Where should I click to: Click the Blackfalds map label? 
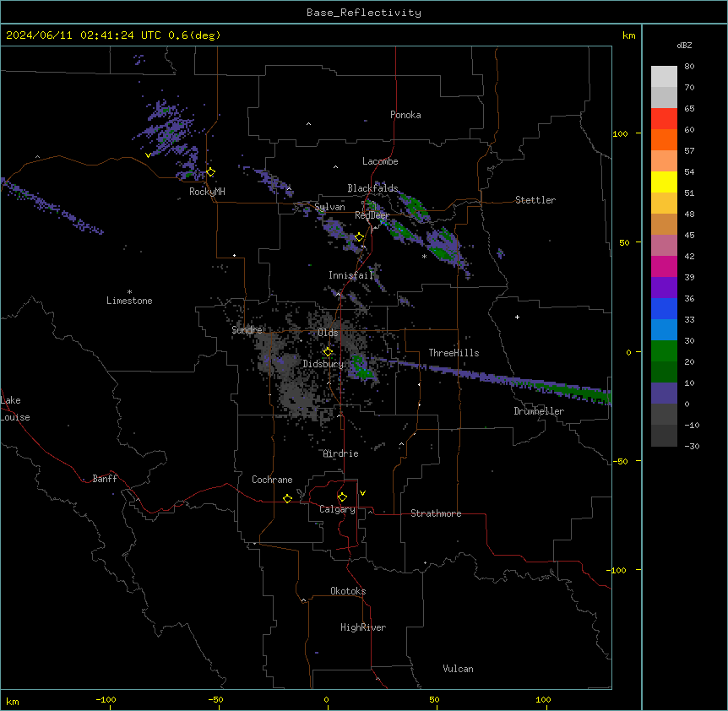pos(372,188)
